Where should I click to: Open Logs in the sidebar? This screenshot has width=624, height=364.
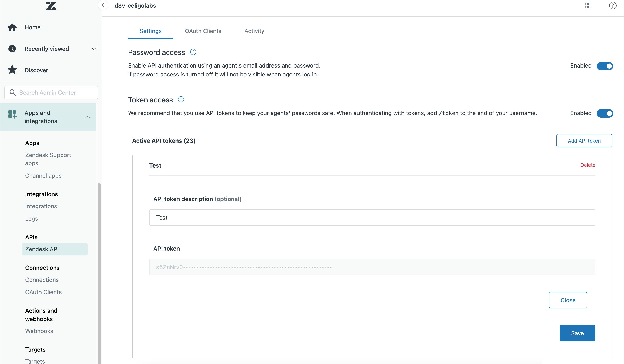[31, 219]
